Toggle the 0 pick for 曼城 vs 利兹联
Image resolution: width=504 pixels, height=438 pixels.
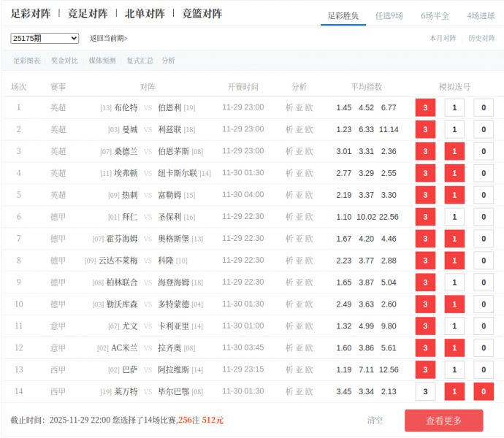484,129
